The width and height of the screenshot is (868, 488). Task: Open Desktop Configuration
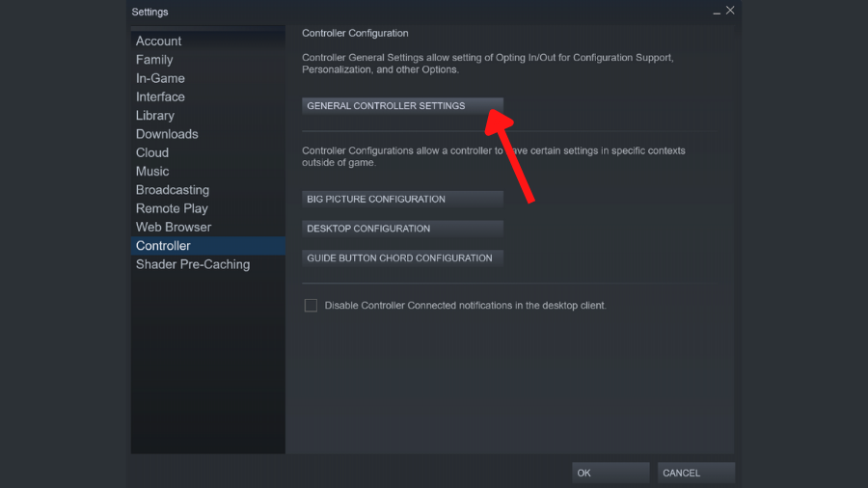point(402,229)
